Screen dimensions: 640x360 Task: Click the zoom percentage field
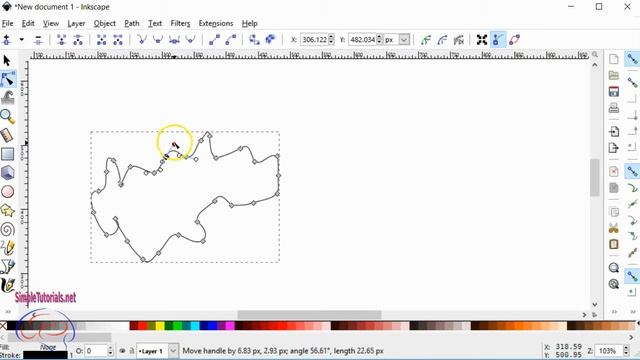(609, 351)
